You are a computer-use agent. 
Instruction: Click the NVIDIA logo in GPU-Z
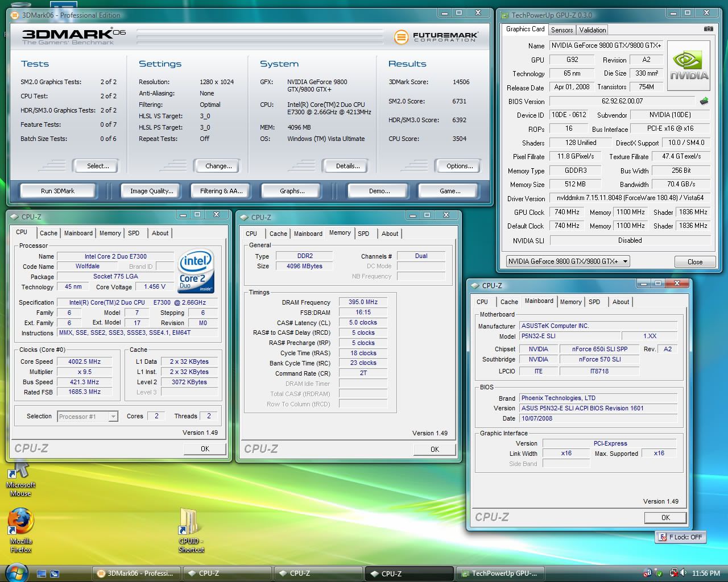tap(689, 66)
